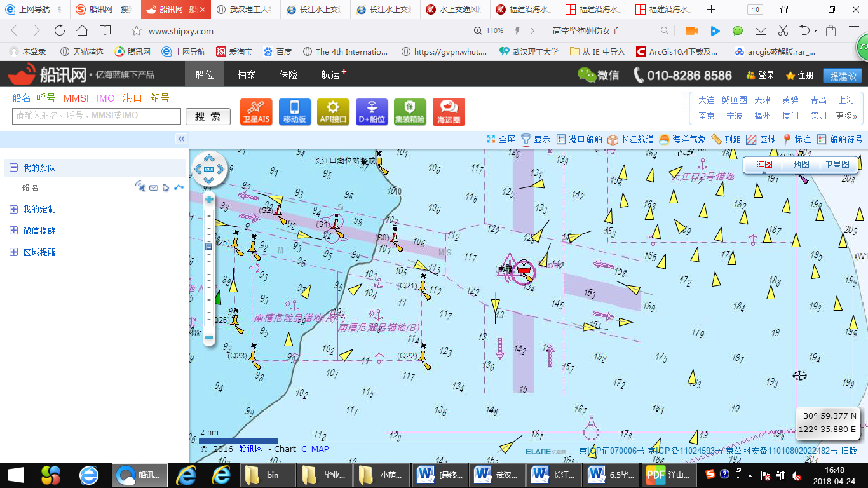Open the 港口船舶 tool
Screen dimensions: 868x488
click(x=579, y=139)
